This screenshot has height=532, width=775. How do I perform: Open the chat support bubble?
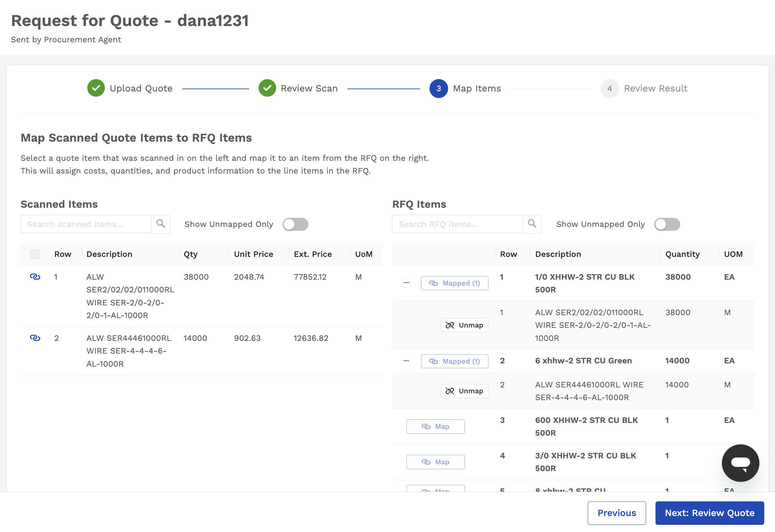[x=740, y=463]
